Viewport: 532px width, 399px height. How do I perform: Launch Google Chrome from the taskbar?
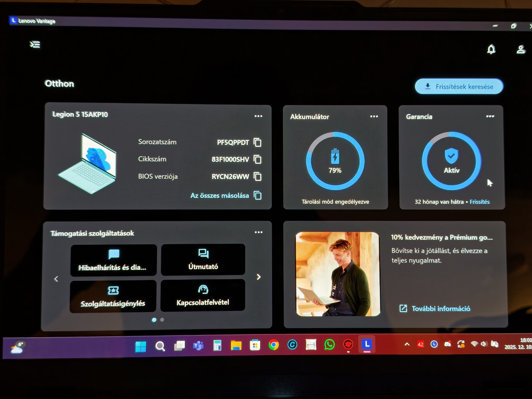click(x=274, y=345)
